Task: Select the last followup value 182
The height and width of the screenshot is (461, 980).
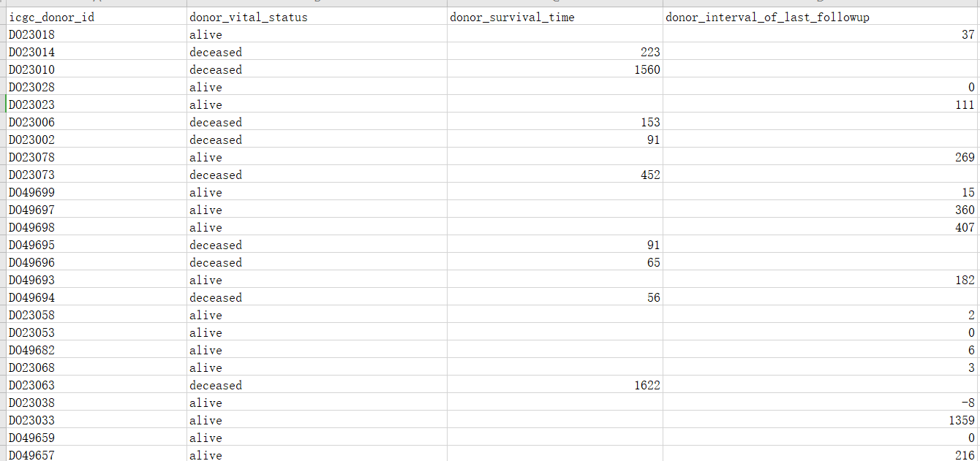Action: click(x=821, y=280)
